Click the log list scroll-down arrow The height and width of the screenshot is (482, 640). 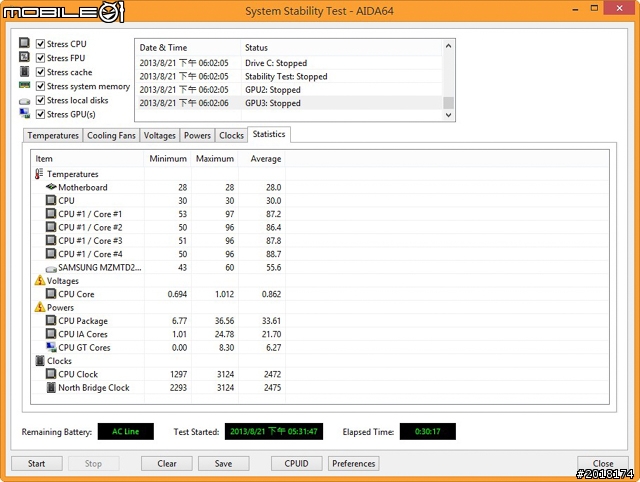(x=448, y=115)
